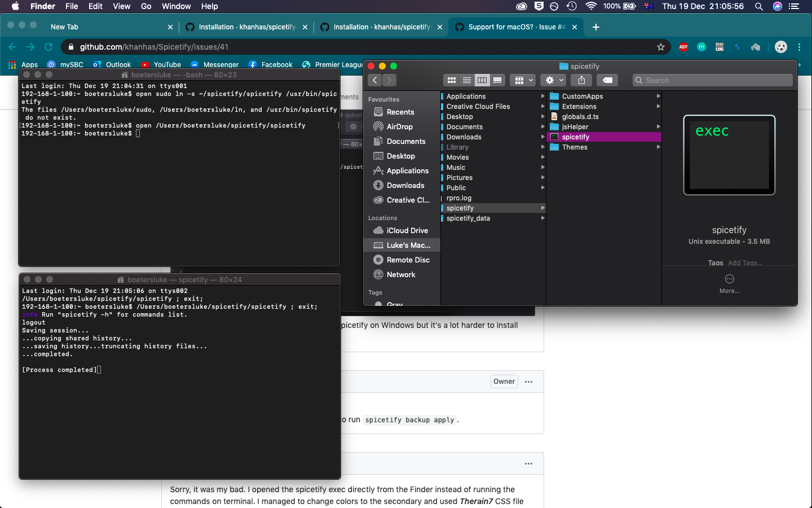Go back in Finder window
The height and width of the screenshot is (508, 812).
click(375, 80)
